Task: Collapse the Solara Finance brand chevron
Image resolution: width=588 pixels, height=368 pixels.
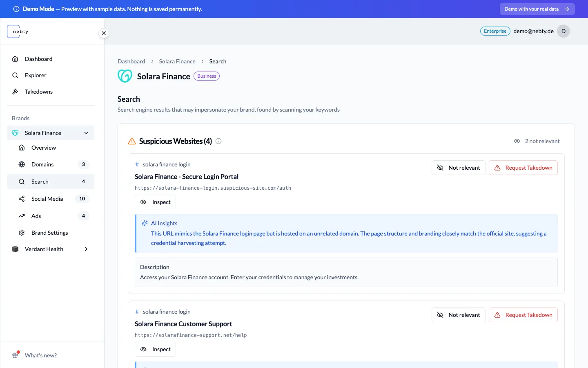Action: (x=86, y=133)
